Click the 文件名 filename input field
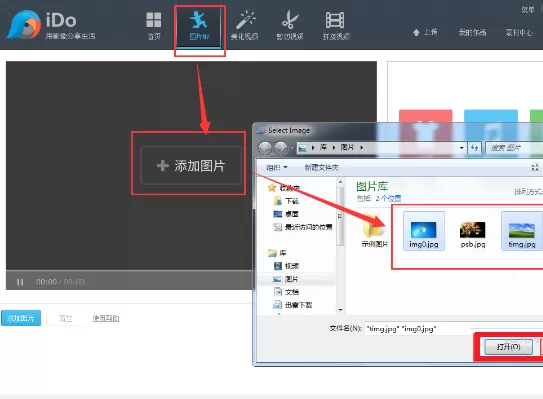The width and height of the screenshot is (543, 399). tap(454, 329)
